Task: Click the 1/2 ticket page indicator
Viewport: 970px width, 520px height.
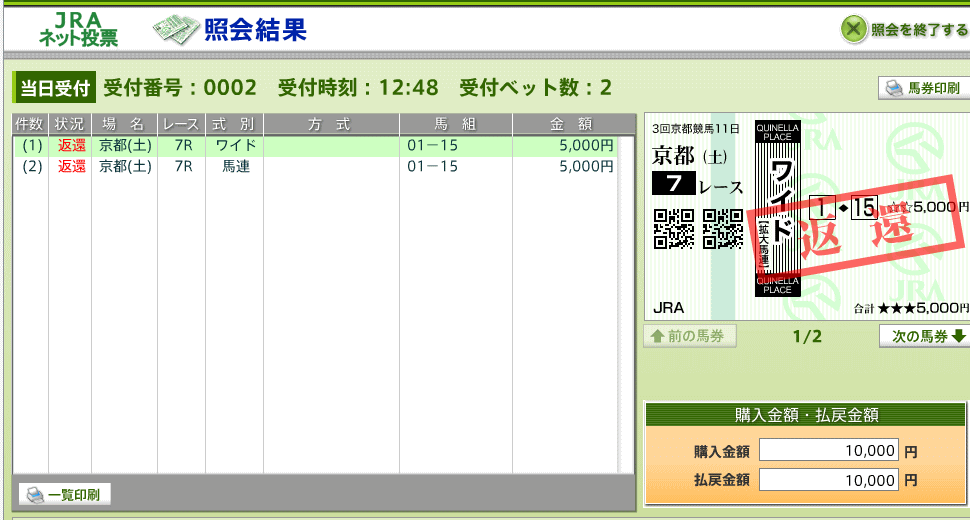Action: click(x=807, y=336)
